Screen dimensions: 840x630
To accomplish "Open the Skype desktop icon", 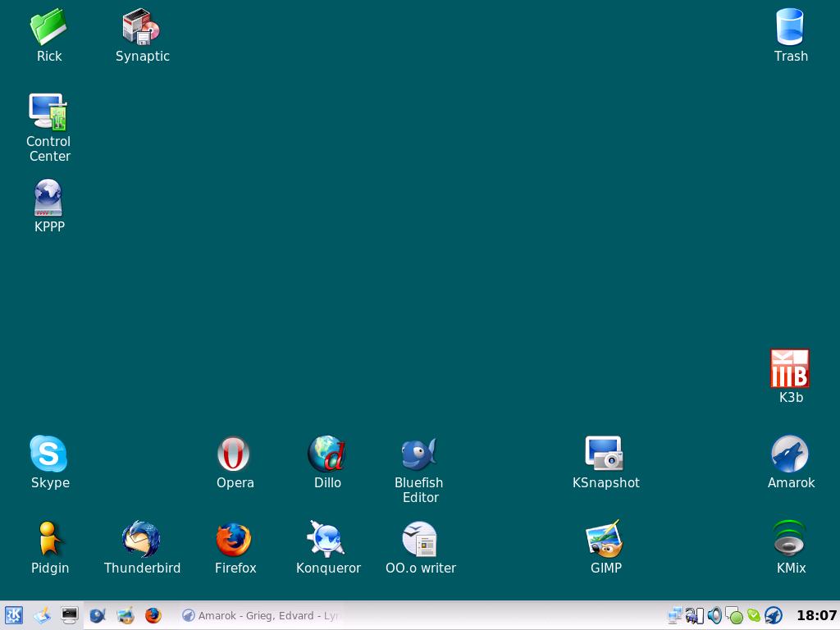I will pos(48,454).
